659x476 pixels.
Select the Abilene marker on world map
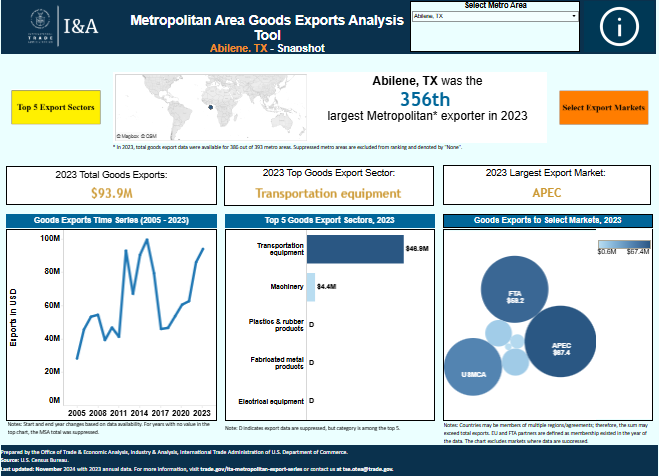click(211, 107)
